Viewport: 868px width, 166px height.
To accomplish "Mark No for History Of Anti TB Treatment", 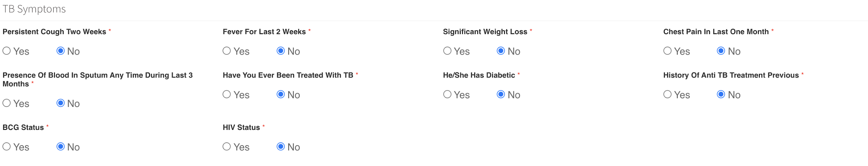I will click(721, 94).
